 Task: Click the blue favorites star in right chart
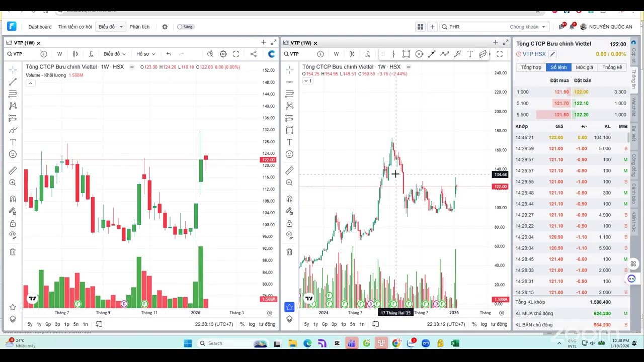tap(289, 307)
